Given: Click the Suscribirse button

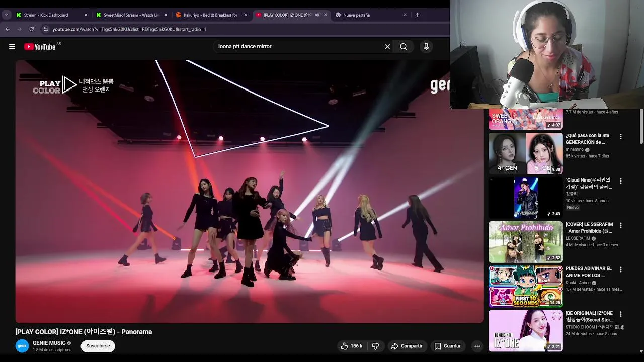Looking at the screenshot, I should (98, 346).
